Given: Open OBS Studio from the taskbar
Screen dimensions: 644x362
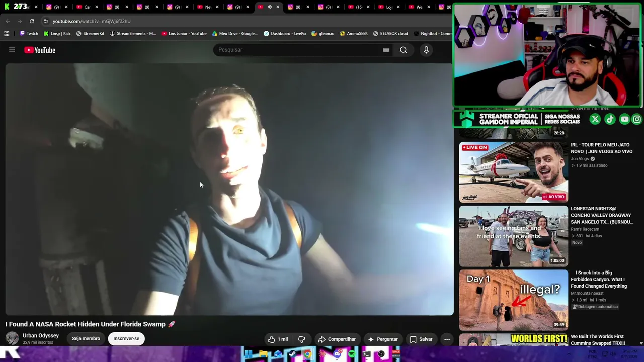Looking at the screenshot, I should [381, 354].
